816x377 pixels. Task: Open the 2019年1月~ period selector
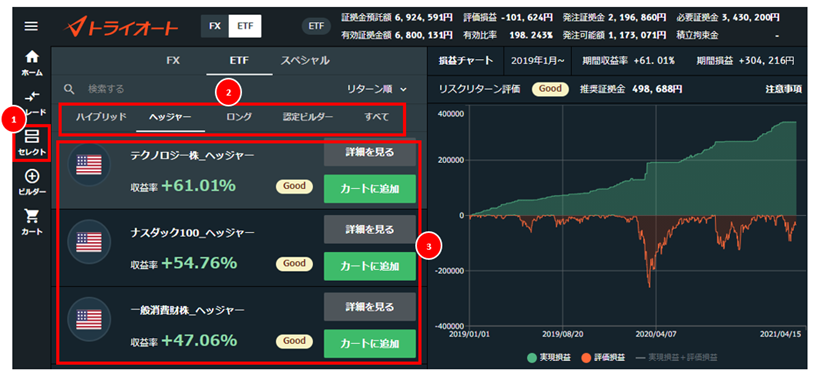[538, 60]
